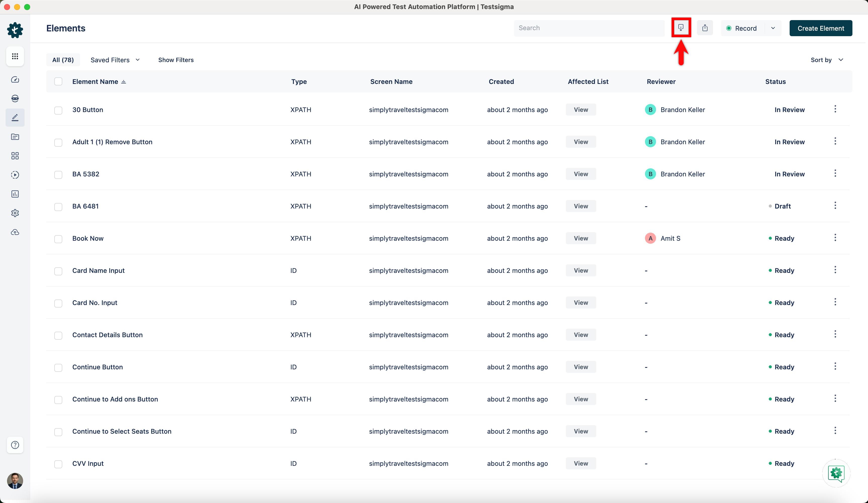868x503 pixels.
Task: Open the dashboard gauge icon in sidebar
Action: (x=15, y=80)
